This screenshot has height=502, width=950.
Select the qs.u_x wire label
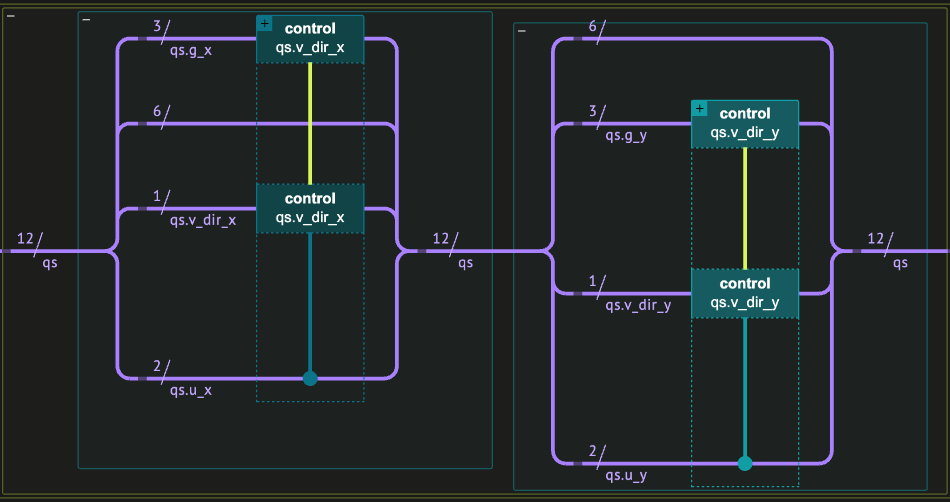click(x=190, y=390)
